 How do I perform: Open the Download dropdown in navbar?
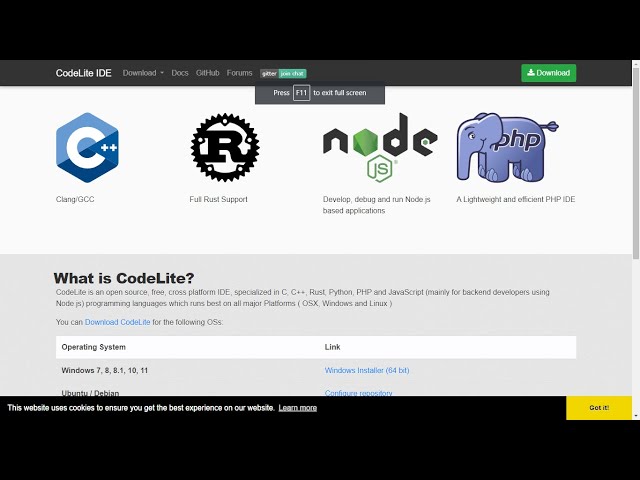[143, 73]
